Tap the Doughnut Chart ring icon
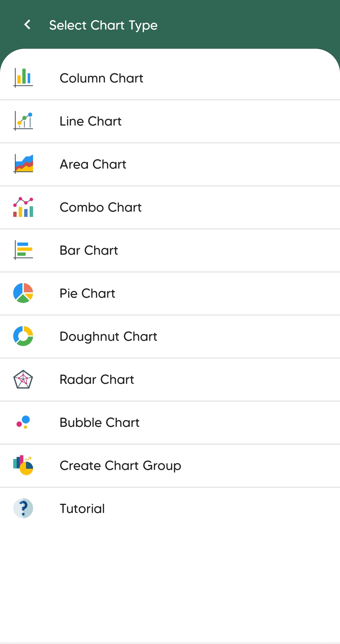Viewport: 340px width, 644px height. [23, 336]
